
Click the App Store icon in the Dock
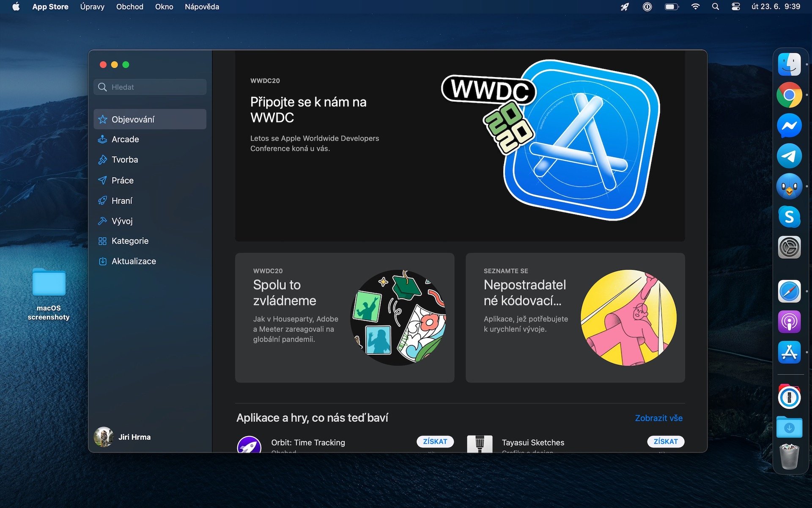click(789, 352)
